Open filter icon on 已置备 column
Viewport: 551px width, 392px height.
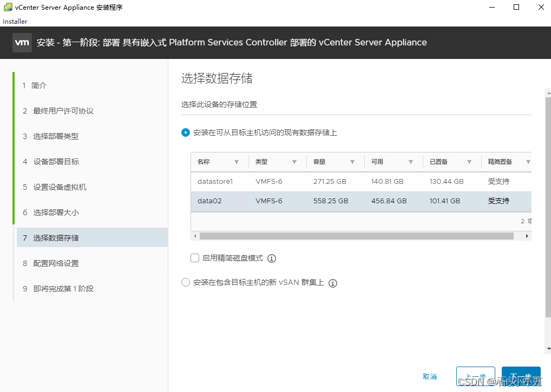[469, 162]
